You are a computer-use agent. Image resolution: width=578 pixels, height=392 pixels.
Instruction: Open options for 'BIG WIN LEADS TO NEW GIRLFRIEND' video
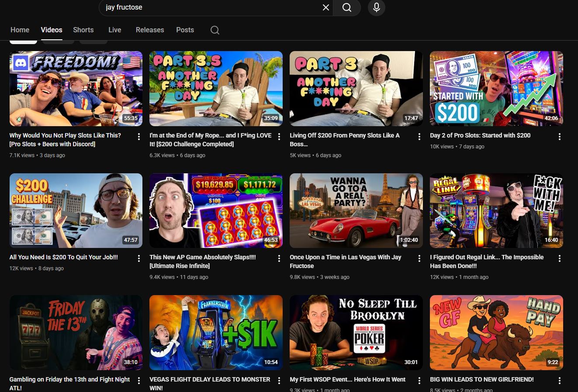(560, 381)
